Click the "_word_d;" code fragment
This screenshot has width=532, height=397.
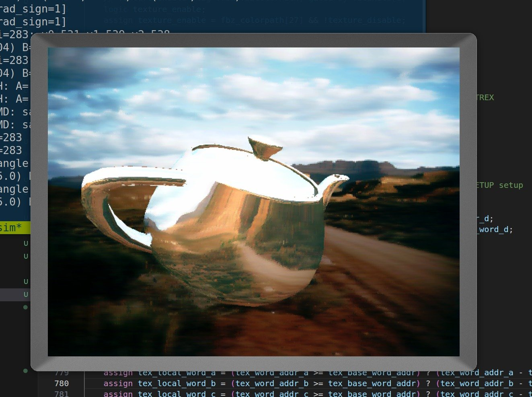click(x=495, y=229)
